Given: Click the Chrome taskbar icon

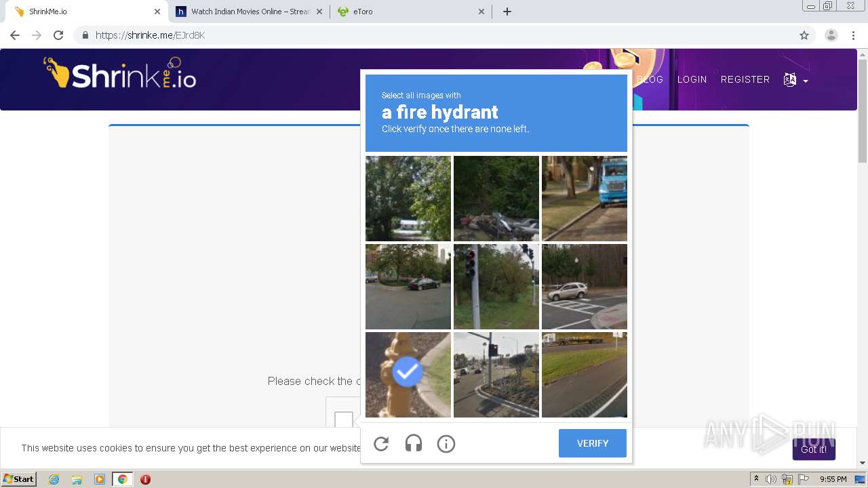Looking at the screenshot, I should click(122, 479).
